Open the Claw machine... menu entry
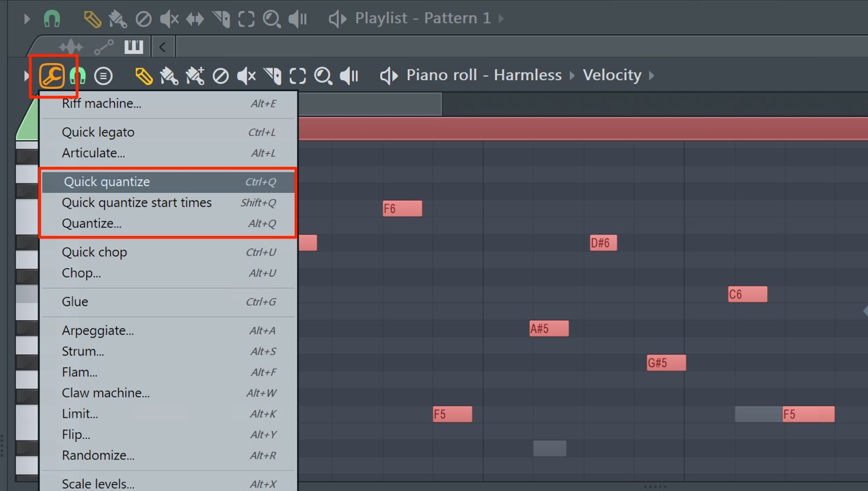868x491 pixels. [x=169, y=393]
